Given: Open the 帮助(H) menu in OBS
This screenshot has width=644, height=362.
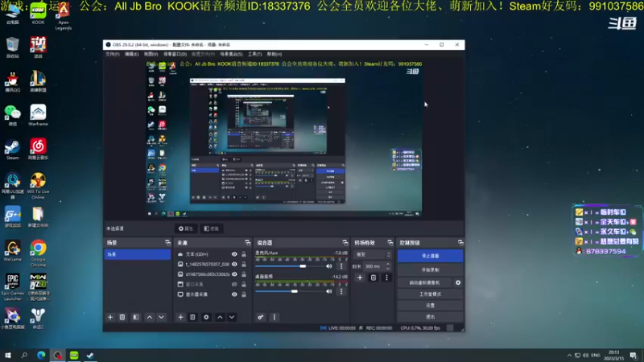Looking at the screenshot, I should [x=275, y=54].
